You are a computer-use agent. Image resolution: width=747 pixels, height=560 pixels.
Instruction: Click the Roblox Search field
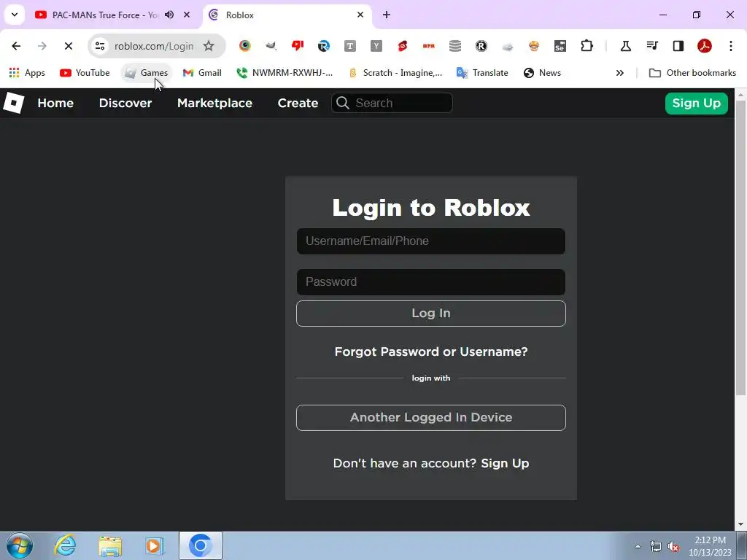[x=392, y=103]
